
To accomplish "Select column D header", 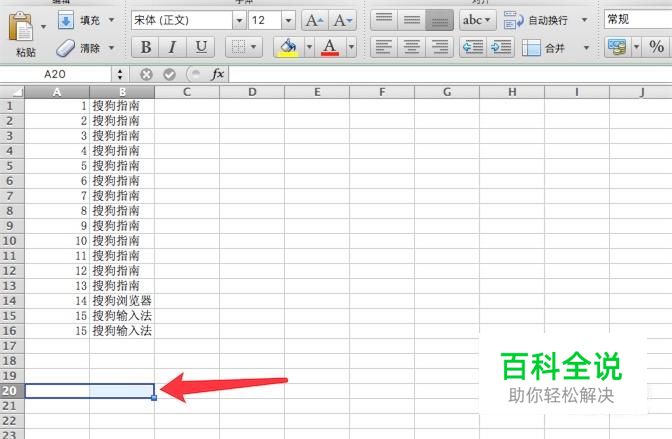I will [x=252, y=92].
